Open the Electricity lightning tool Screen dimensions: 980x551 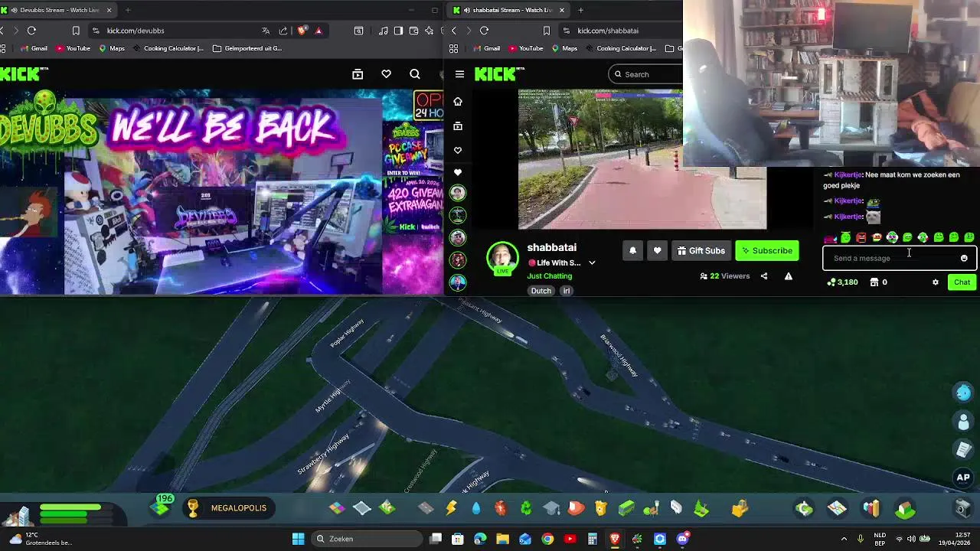pyautogui.click(x=451, y=508)
